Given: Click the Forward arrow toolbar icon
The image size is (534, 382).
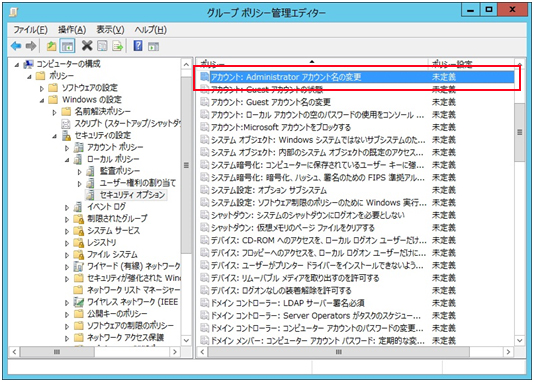Looking at the screenshot, I should coord(31,46).
